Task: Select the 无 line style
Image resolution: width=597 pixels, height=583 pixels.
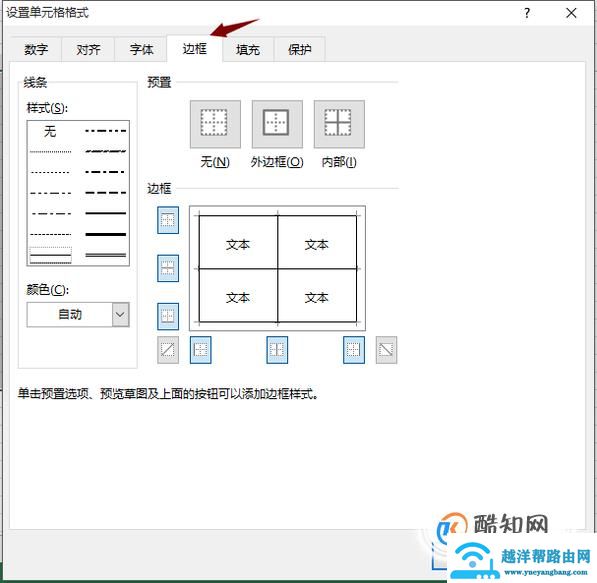Action: click(50, 131)
